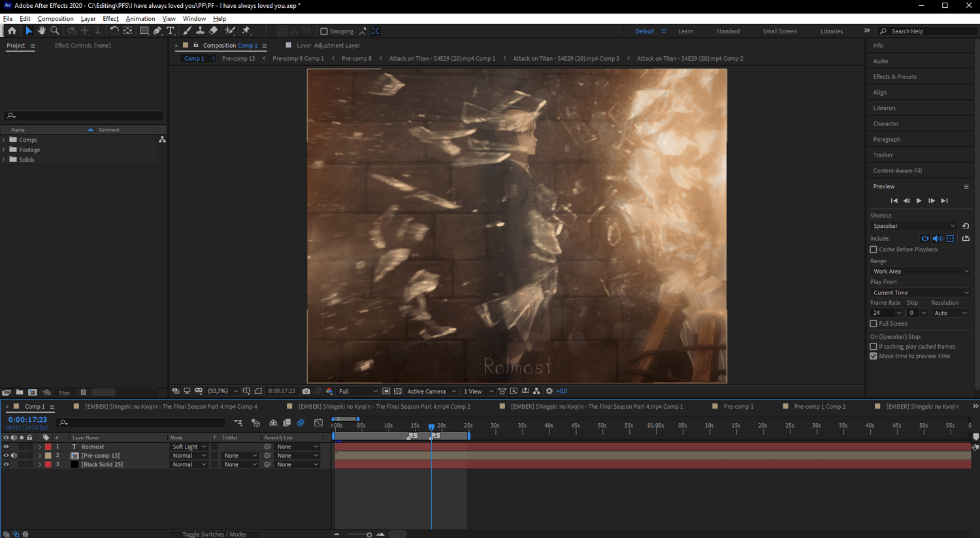Expand Rolmost layer properties
The width and height of the screenshot is (980, 538).
point(40,447)
